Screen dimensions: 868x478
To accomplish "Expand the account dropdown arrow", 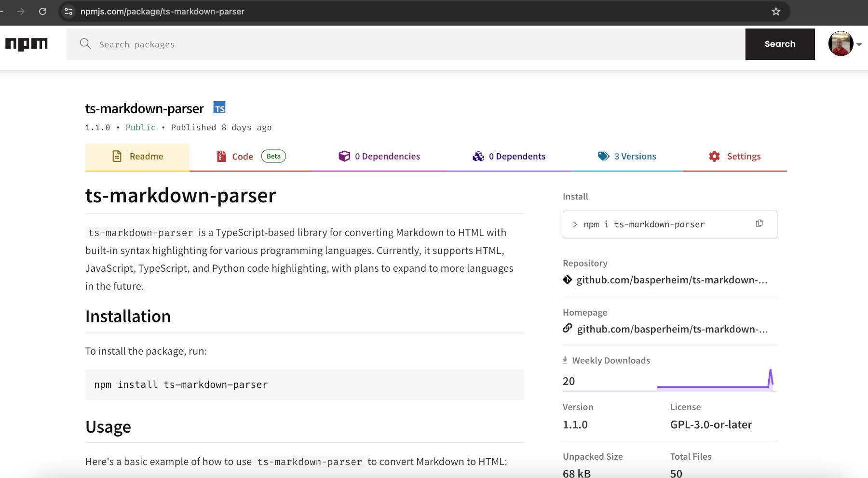I will (x=859, y=44).
